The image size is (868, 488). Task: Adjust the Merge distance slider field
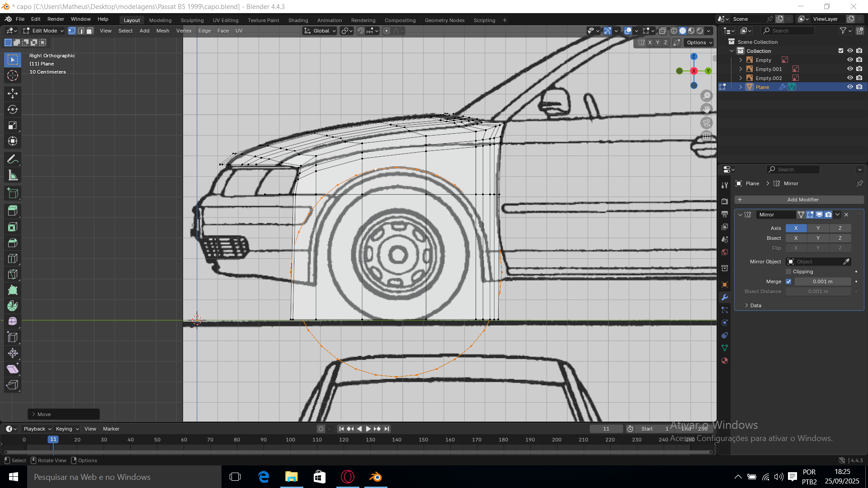pos(822,282)
